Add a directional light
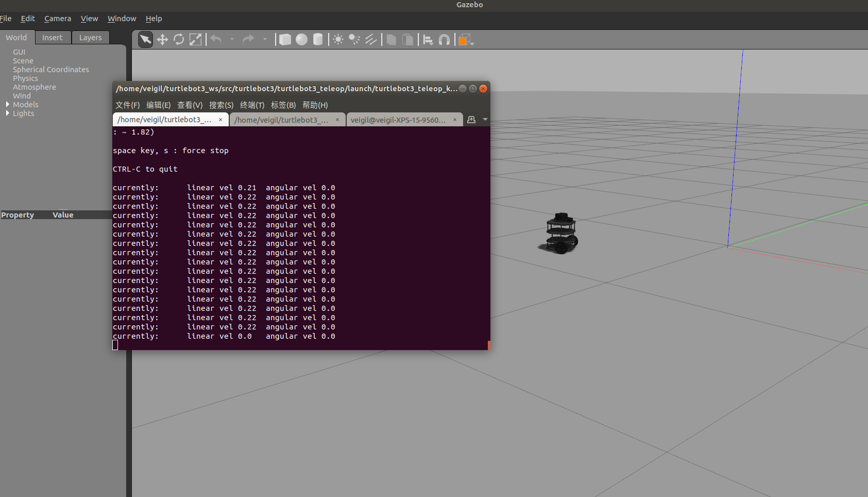Viewport: 868px width, 497px height. coord(371,40)
